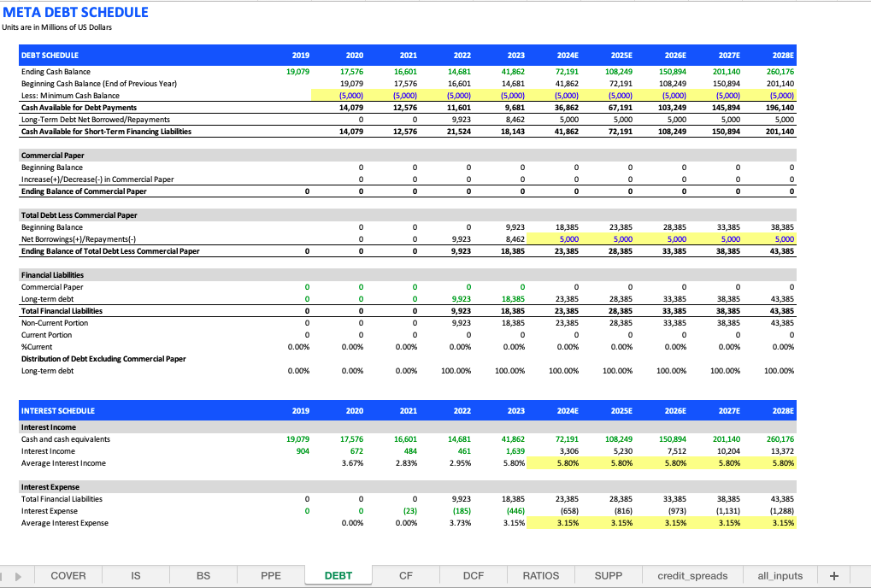Open the credit_spreads sheet tab
Screen dimensions: 871x588
(x=692, y=576)
